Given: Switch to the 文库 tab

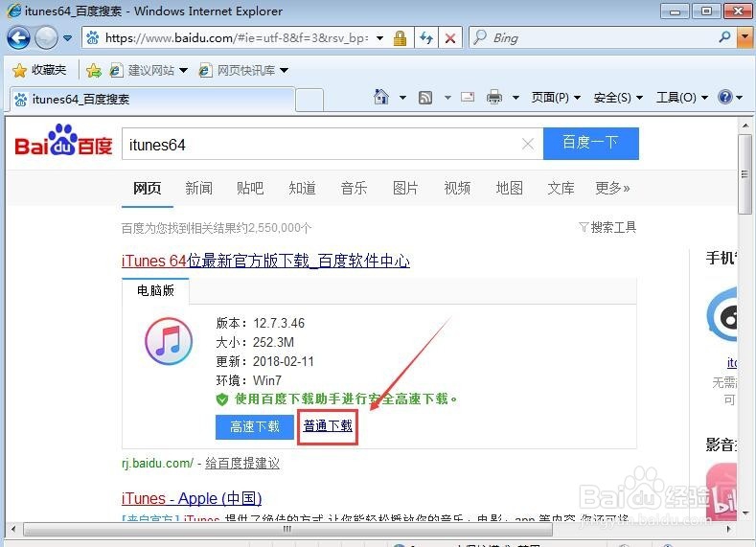Looking at the screenshot, I should point(561,188).
